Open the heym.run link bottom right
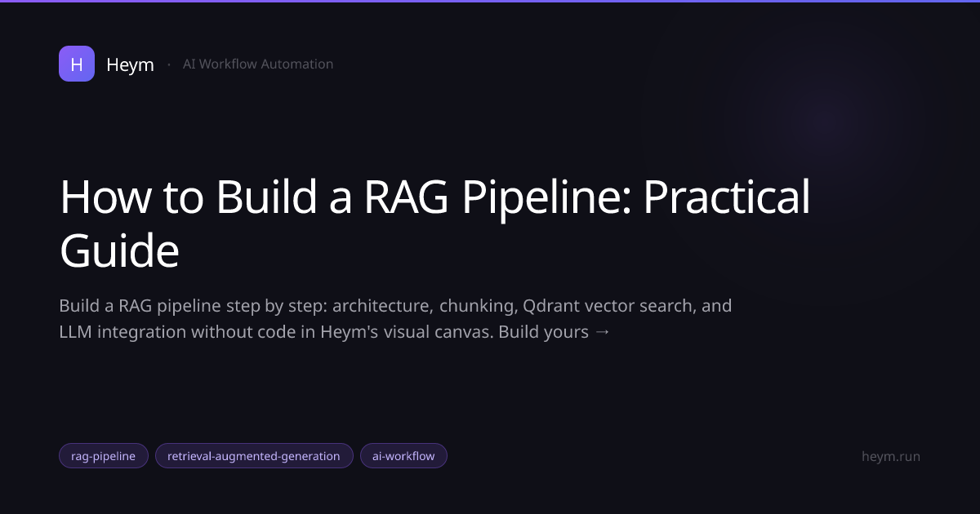The height and width of the screenshot is (514, 980). click(890, 456)
